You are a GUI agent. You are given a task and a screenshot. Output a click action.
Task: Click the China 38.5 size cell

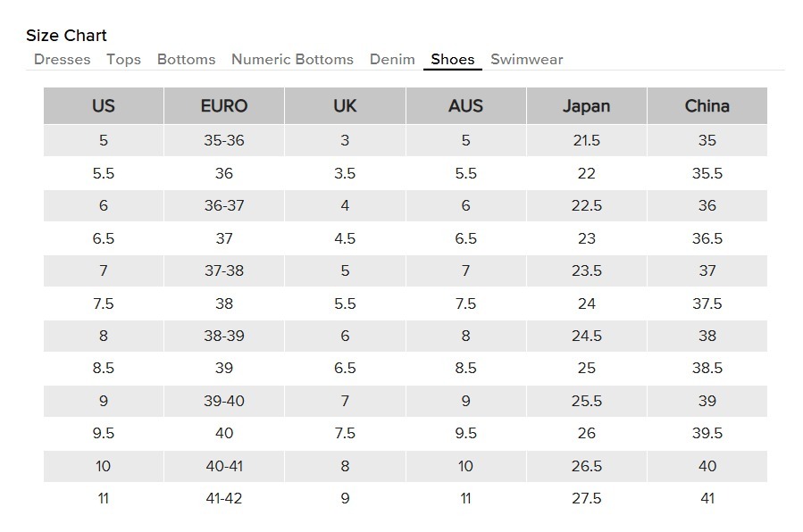(x=707, y=368)
